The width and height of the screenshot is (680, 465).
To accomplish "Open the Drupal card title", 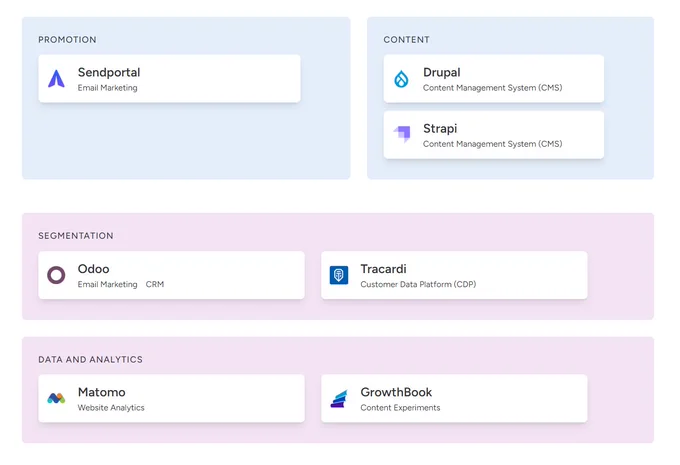I will tap(441, 72).
